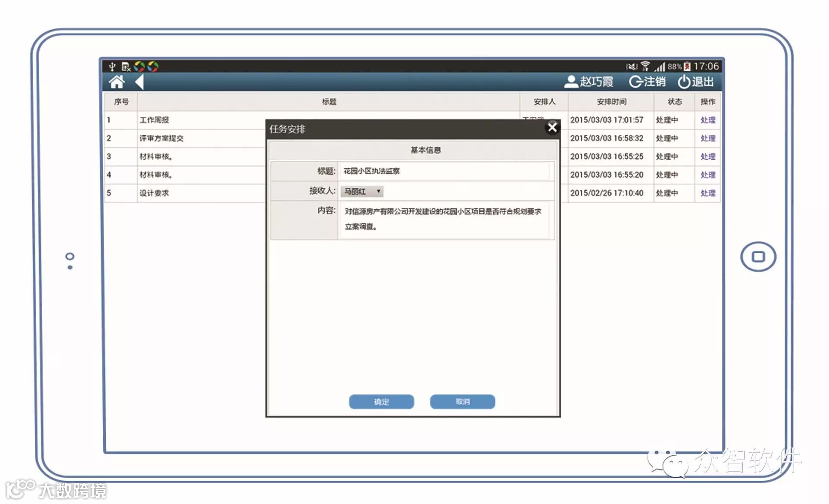829x504 pixels.
Task: Tap the Wi-Fi status bar icon
Action: coord(645,66)
